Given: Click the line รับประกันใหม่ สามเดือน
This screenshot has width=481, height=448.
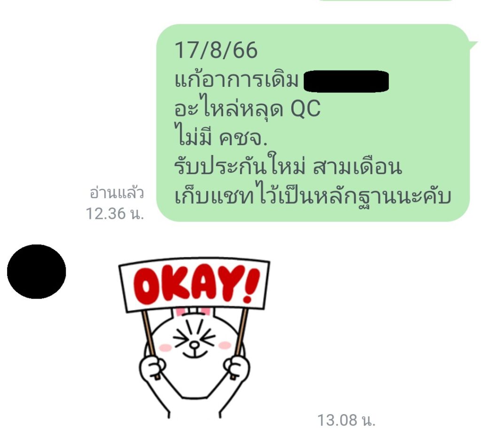Looking at the screenshot, I should click(x=288, y=167).
